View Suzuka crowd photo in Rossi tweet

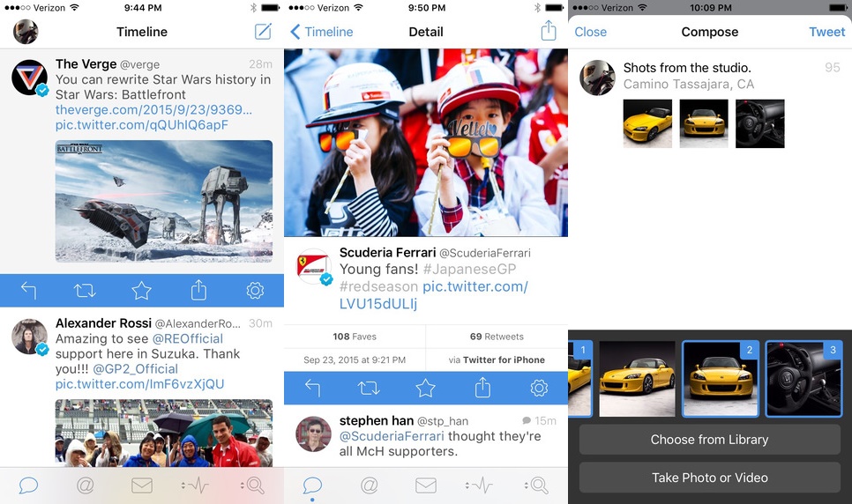[163, 433]
